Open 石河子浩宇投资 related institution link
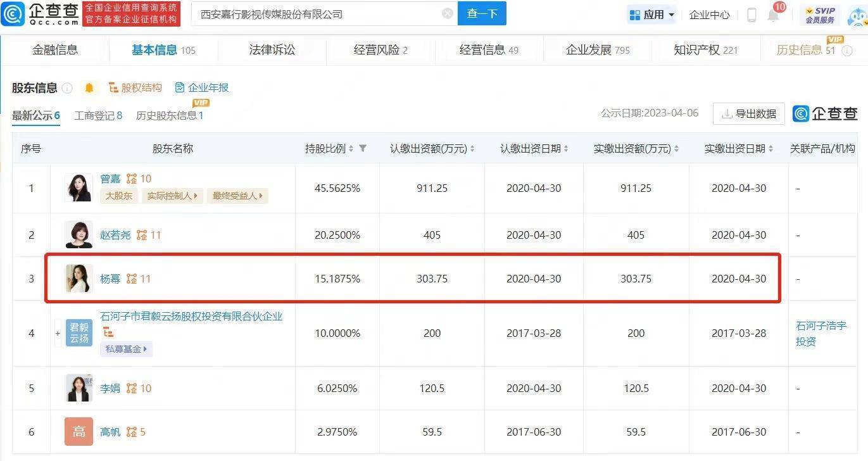The width and height of the screenshot is (868, 461). coord(821,334)
